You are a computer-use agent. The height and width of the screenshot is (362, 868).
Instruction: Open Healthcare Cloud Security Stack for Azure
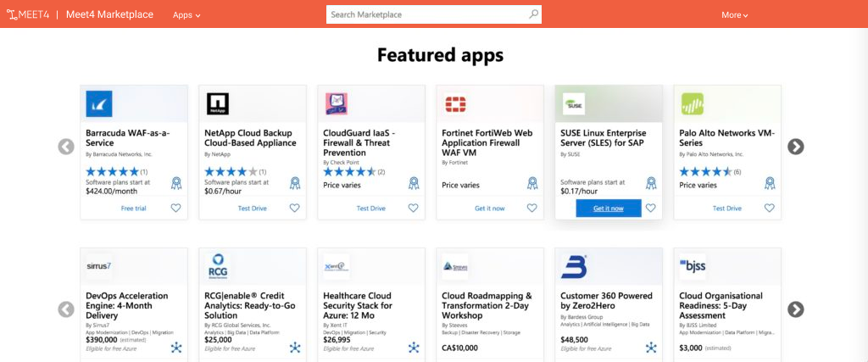pos(358,305)
